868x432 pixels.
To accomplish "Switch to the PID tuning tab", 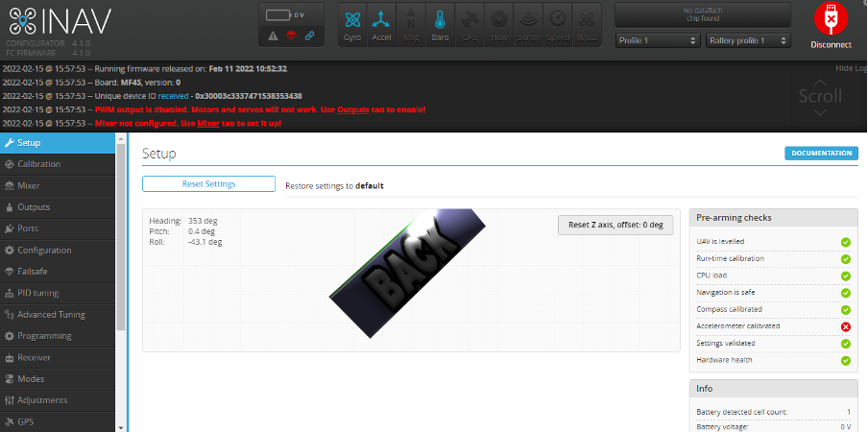I will coord(38,292).
